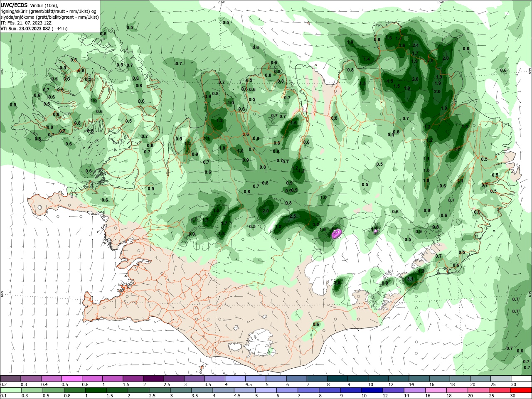
Task: Click the 20W longitude label
Action: [x=221, y=2]
